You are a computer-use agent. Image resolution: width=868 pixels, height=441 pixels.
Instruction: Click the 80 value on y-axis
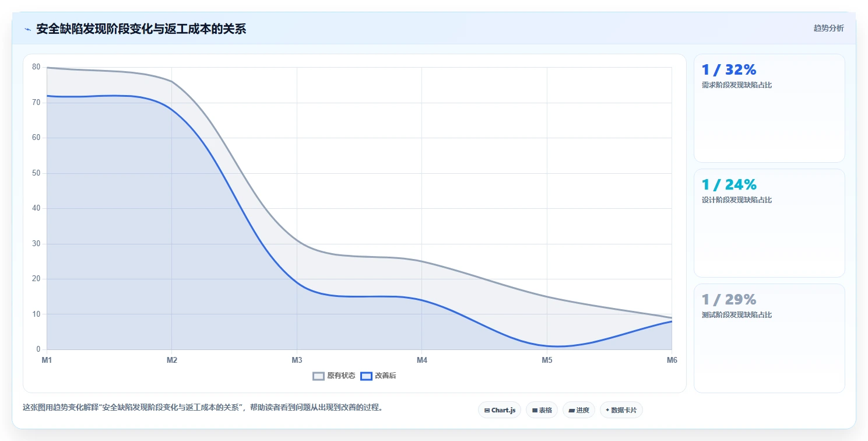pyautogui.click(x=36, y=67)
